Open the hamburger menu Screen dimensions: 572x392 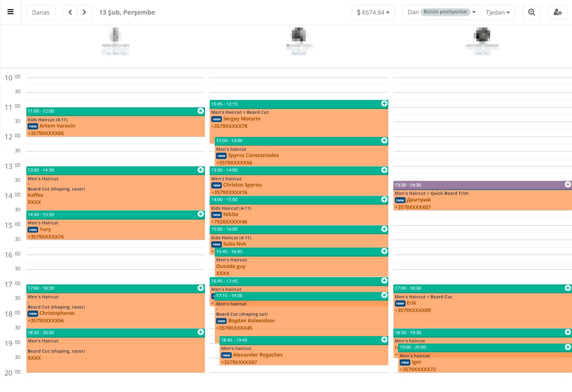(11, 12)
